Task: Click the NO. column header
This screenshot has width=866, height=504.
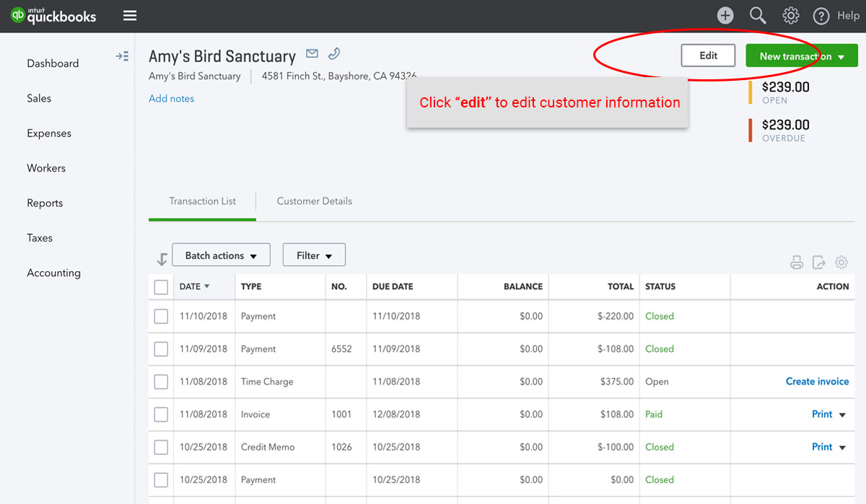Action: coord(339,287)
